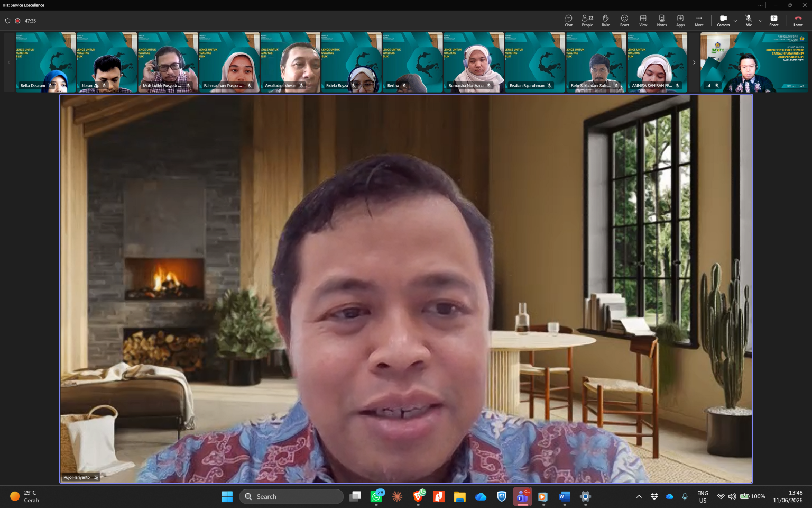Share your screen content
812x508 pixels.
[774, 21]
